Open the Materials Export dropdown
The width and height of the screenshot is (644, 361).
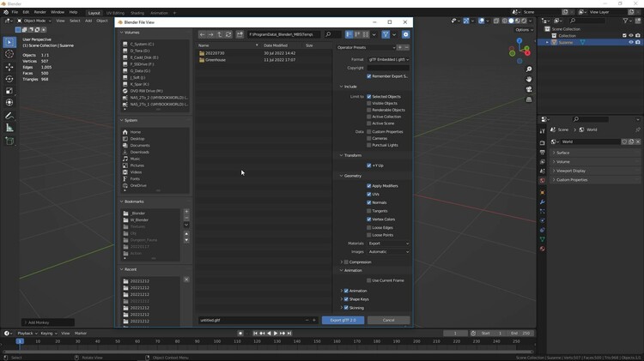388,244
